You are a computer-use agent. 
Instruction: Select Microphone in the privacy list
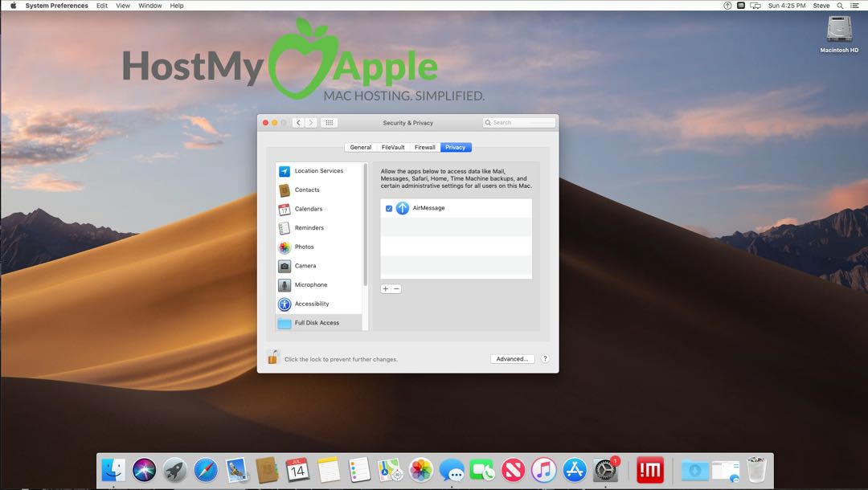coord(319,285)
